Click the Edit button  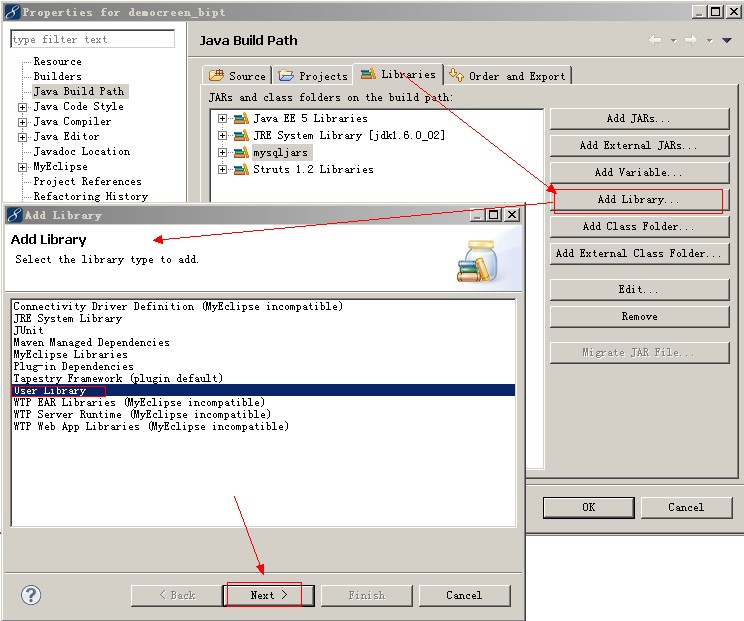(x=639, y=289)
